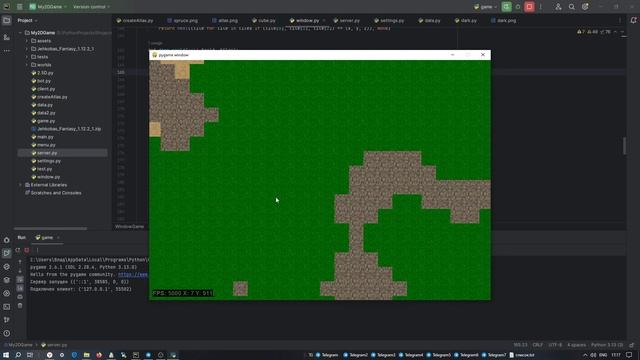Toggle scroll to end in Run console

pyautogui.click(x=20, y=288)
